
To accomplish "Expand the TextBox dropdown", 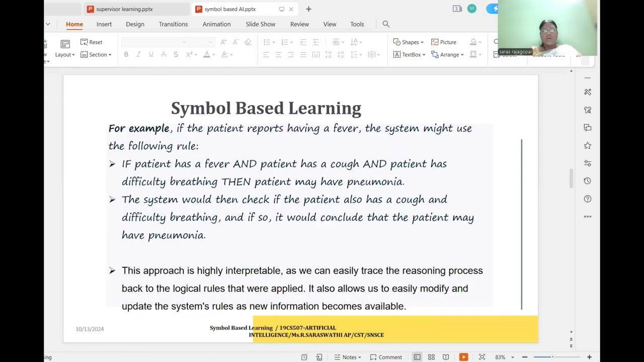I will click(410, 54).
